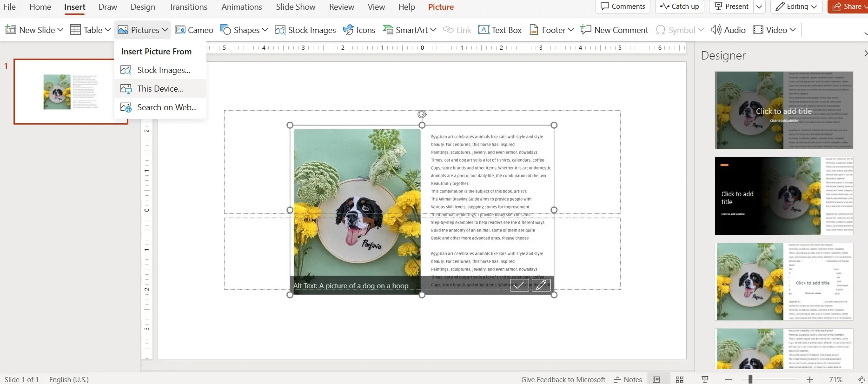The height and width of the screenshot is (384, 868).
Task: Fit slide to window icon
Action: (862, 379)
